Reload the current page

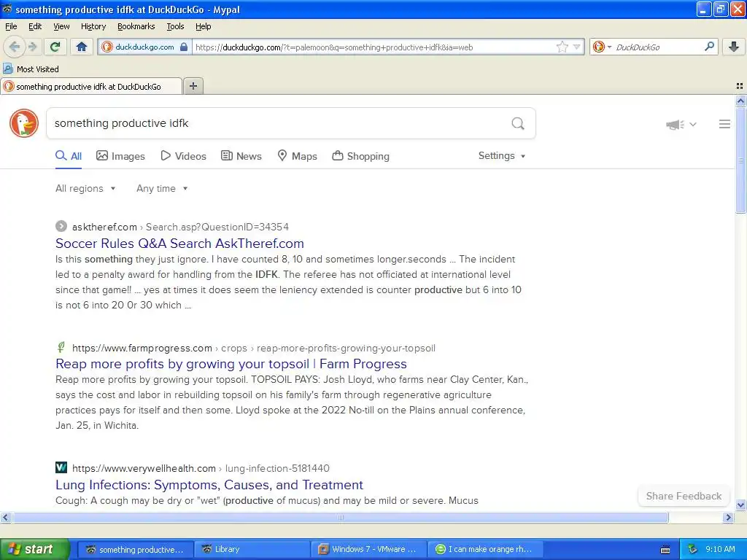[55, 47]
